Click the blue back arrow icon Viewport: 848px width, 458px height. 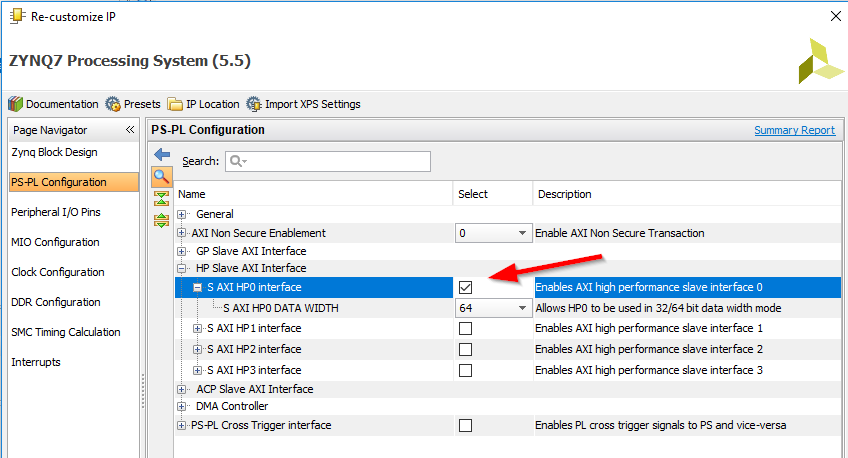pos(162,155)
